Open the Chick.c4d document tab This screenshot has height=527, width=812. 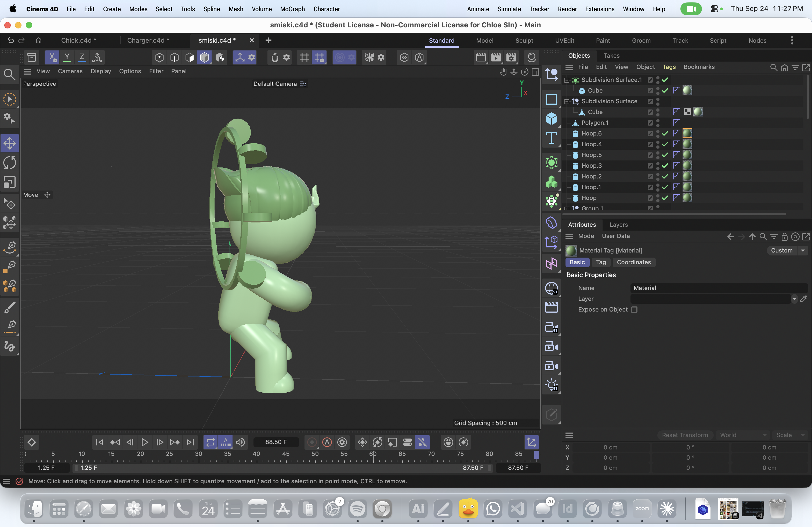pyautogui.click(x=78, y=40)
